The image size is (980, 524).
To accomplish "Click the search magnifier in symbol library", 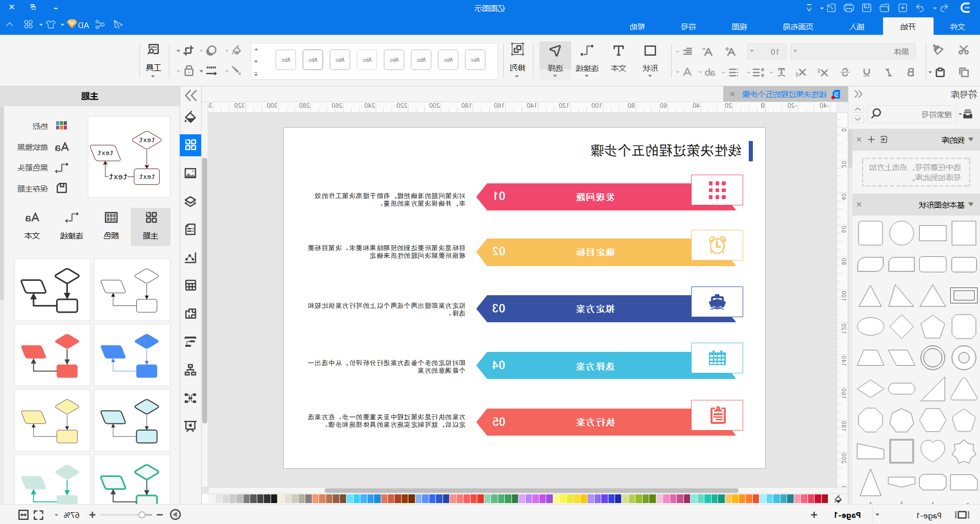I will point(876,113).
